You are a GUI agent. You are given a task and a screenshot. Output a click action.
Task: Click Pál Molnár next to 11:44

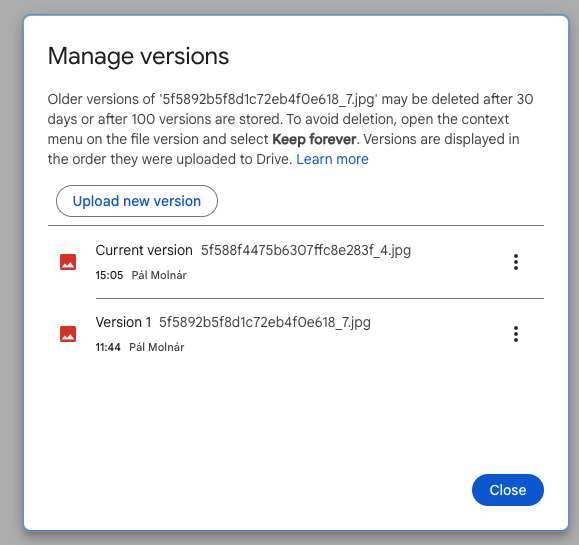click(157, 347)
